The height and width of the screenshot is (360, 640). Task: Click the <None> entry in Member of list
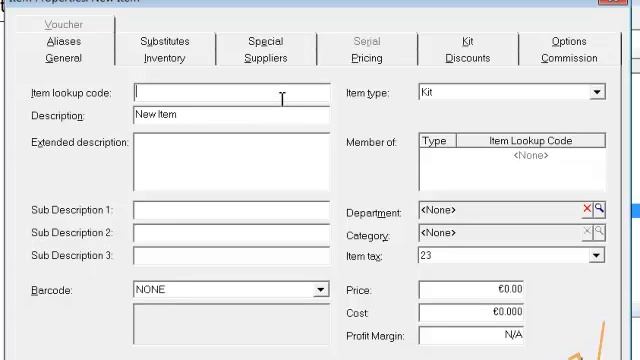click(x=531, y=156)
